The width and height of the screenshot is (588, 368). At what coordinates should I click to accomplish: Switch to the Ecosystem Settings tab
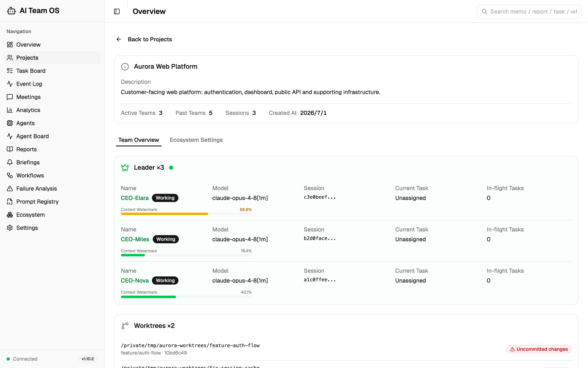coord(196,140)
